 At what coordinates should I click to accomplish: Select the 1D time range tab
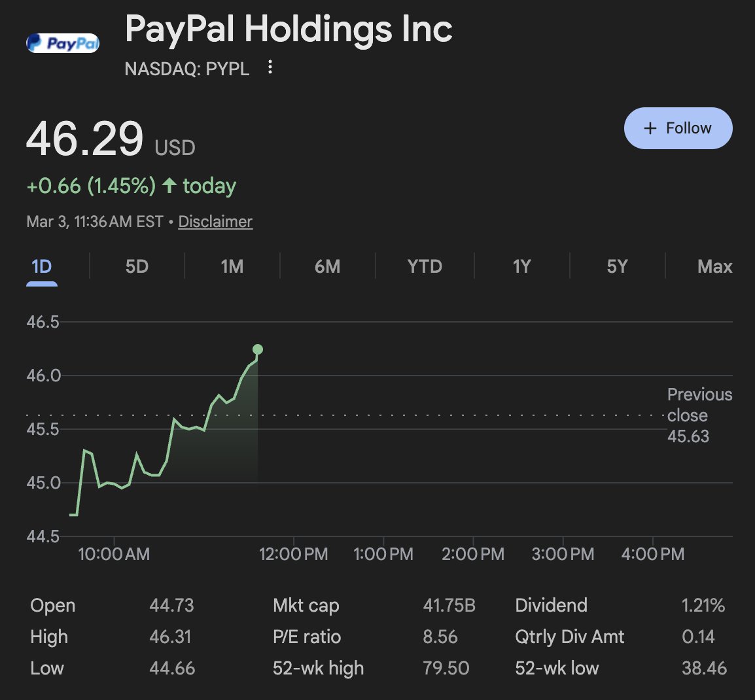pyautogui.click(x=41, y=266)
